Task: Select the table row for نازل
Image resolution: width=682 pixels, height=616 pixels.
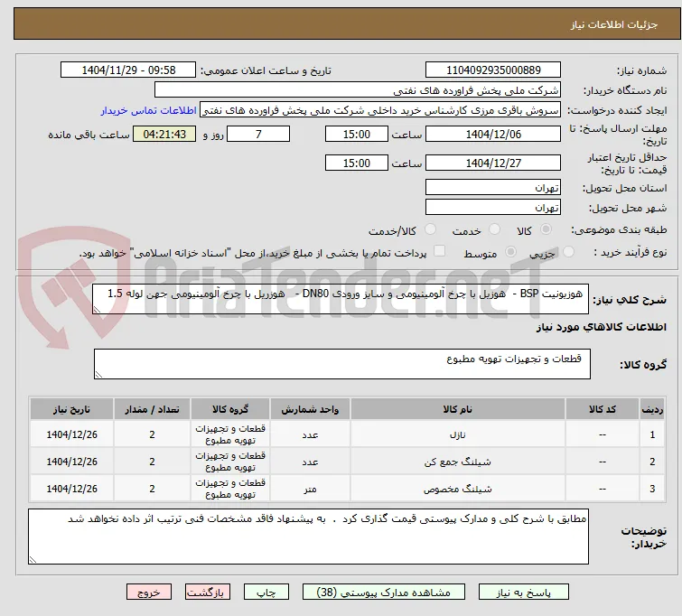Action: [x=347, y=434]
